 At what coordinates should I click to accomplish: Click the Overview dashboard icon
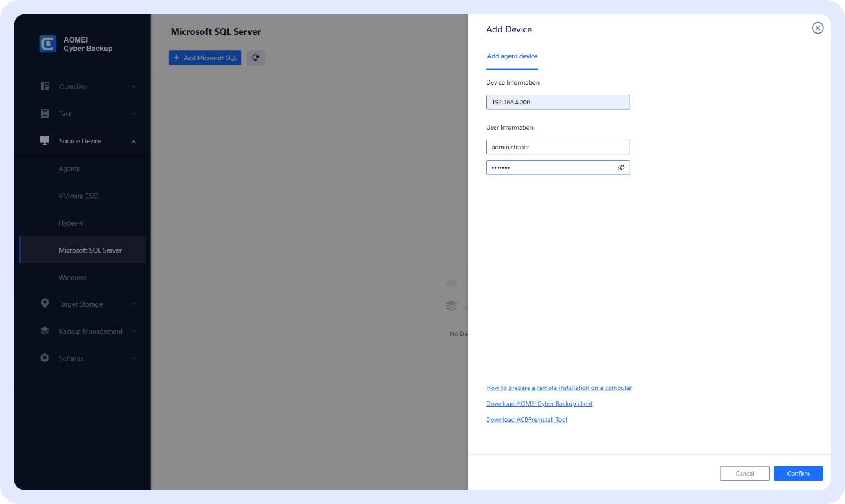[45, 86]
